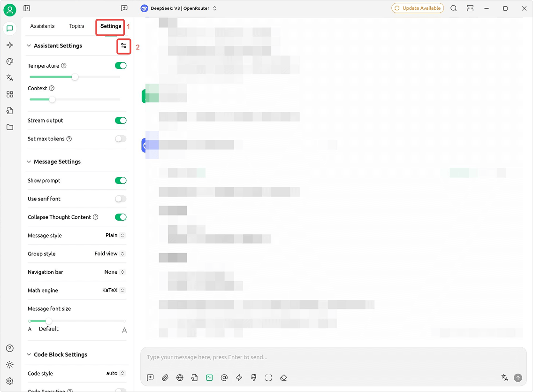
Task: Collapse the Message Settings section
Action: (x=29, y=161)
